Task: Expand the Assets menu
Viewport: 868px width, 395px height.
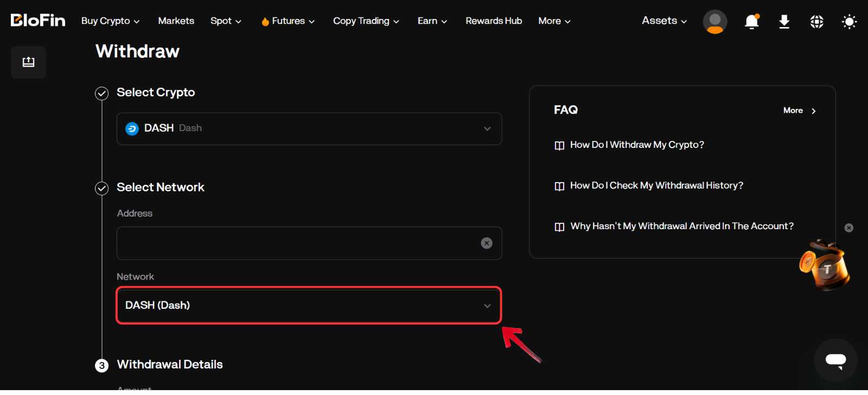Action: [x=664, y=21]
